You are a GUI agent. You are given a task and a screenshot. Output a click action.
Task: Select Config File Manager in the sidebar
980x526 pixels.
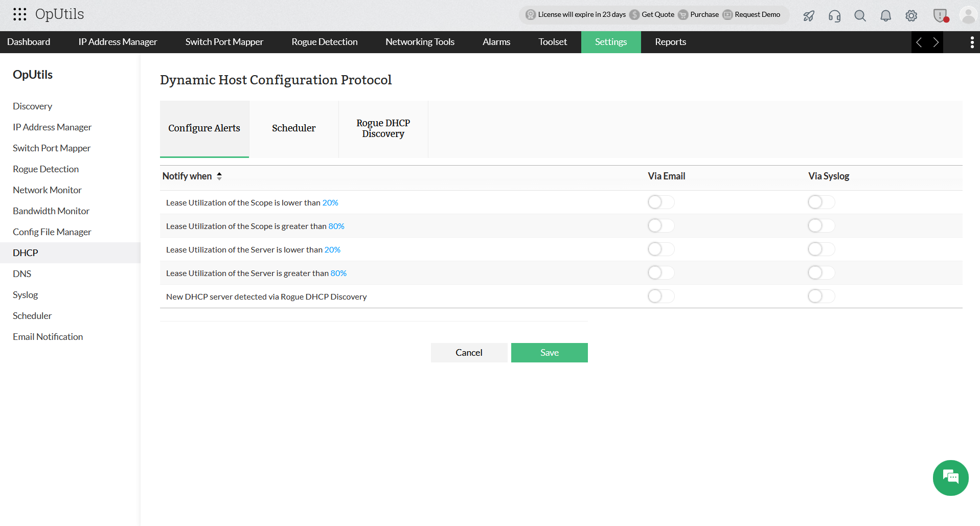(x=70, y=232)
